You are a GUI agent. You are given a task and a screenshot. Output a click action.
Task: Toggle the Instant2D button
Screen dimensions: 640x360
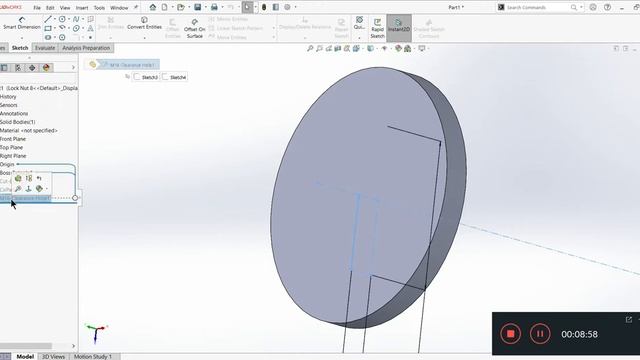pyautogui.click(x=399, y=29)
